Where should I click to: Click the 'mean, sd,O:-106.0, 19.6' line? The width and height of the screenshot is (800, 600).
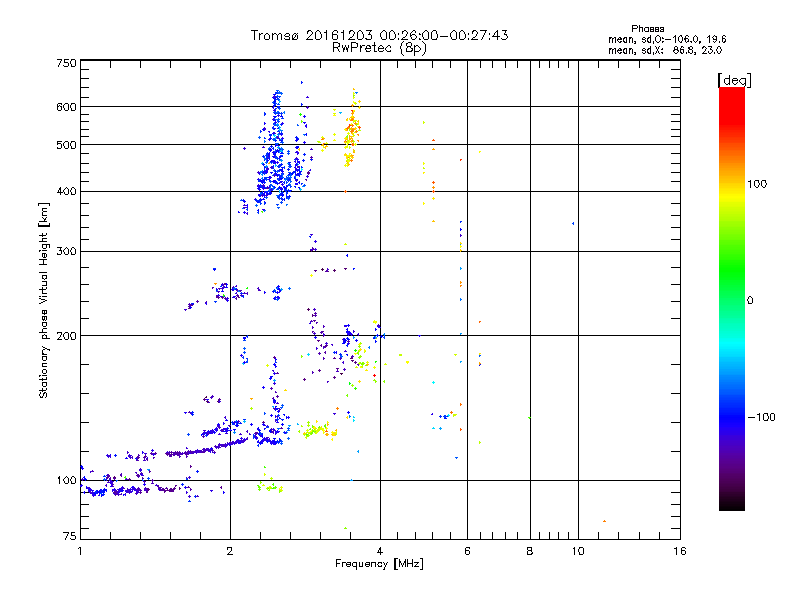pos(667,39)
